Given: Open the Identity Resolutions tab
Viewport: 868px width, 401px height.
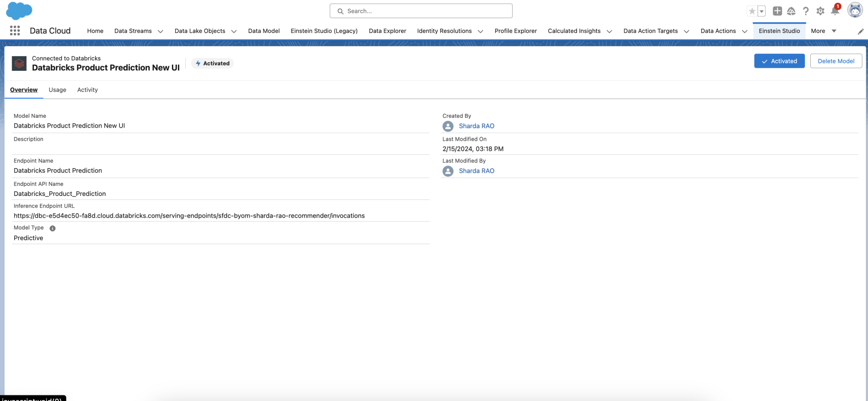Looking at the screenshot, I should click(444, 31).
